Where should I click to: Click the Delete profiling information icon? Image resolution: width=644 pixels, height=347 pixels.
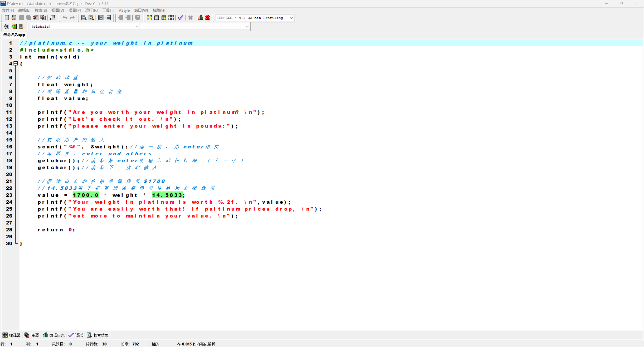pos(208,18)
